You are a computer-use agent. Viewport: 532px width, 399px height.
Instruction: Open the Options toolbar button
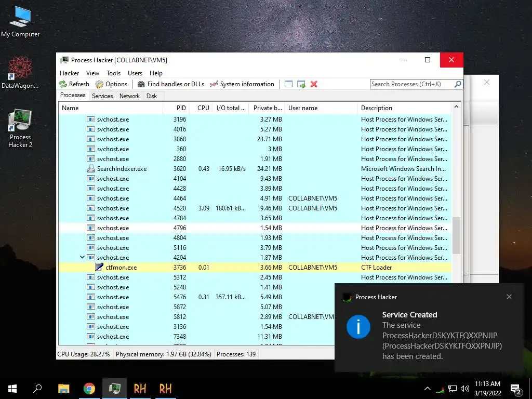pyautogui.click(x=111, y=84)
